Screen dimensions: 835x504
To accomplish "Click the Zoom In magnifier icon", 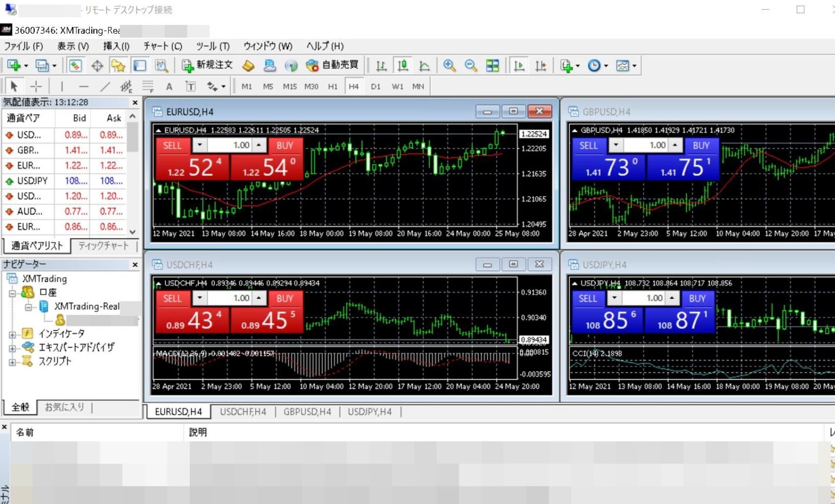I will [449, 66].
